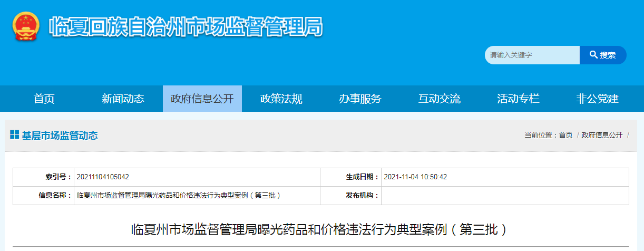Select the 政府信息公开 navigation tab
The height and width of the screenshot is (251, 644).
[202, 99]
